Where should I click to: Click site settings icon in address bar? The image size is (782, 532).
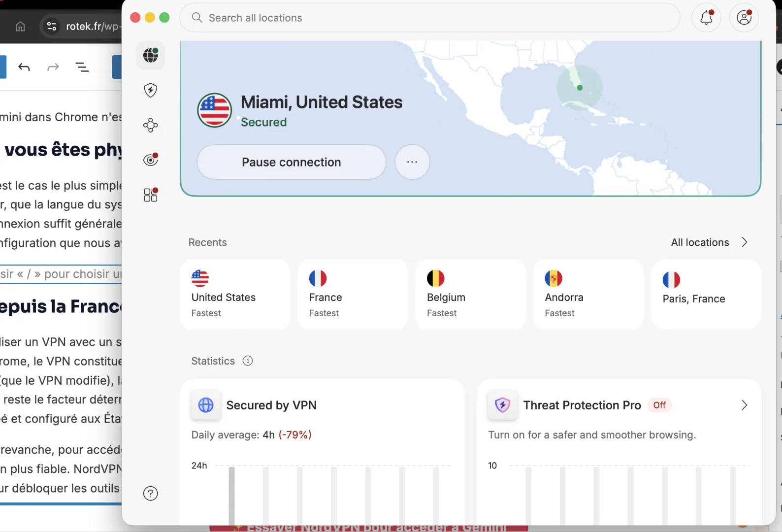point(52,26)
